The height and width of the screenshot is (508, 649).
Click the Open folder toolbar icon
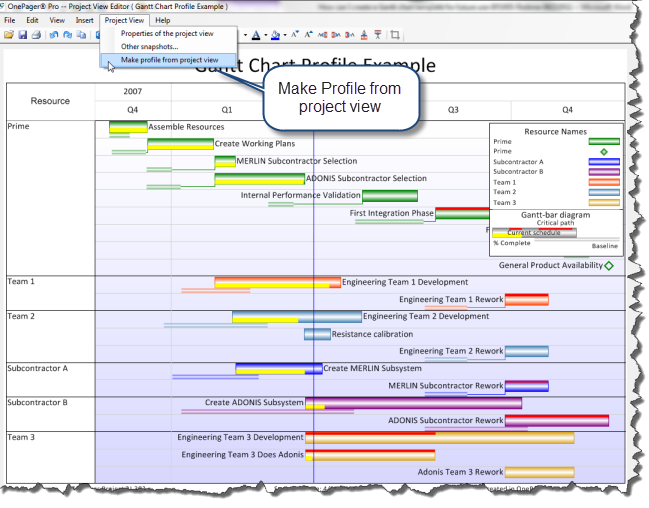(x=9, y=34)
